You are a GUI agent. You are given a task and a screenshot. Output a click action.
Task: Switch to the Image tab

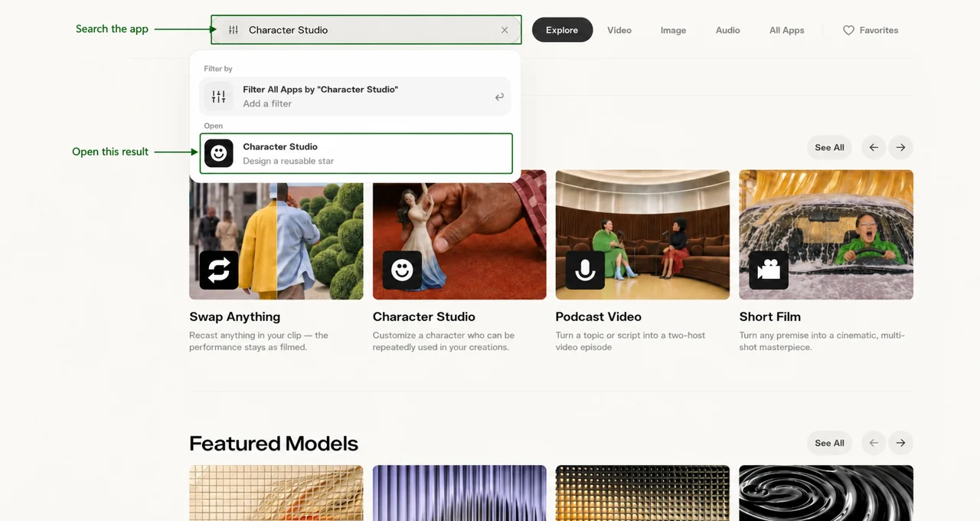[673, 30]
